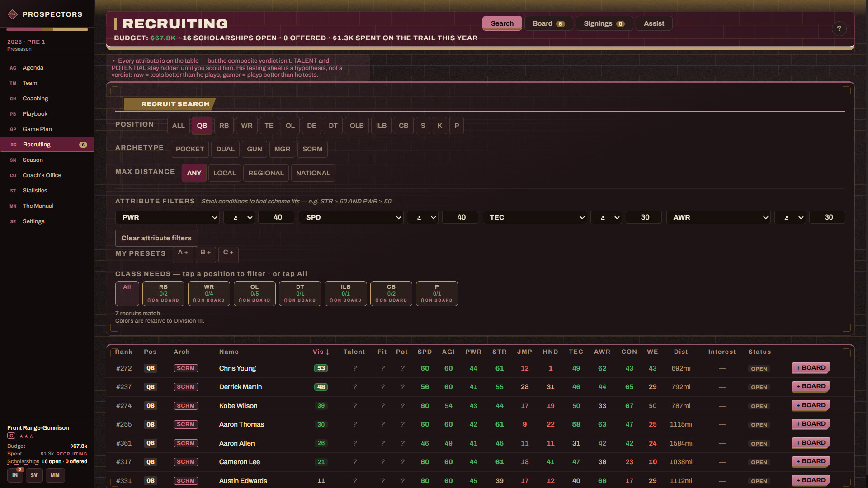This screenshot has width=868, height=488.
Task: Open the TEC attribute dropdown
Action: point(535,217)
